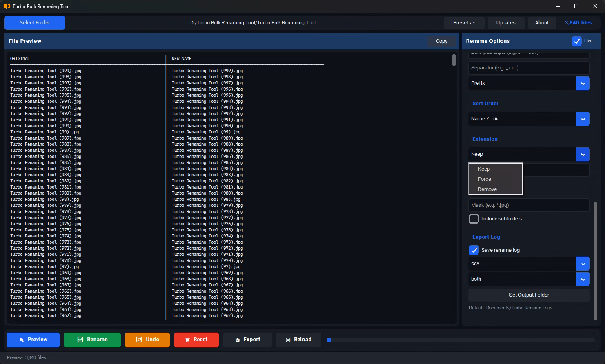Open the Name Z—A sort order dropdown
The width and height of the screenshot is (605, 364).
(583, 119)
